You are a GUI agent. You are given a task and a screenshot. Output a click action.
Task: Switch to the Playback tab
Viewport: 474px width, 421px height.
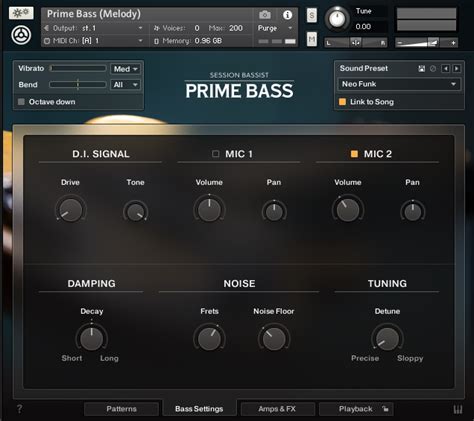356,409
